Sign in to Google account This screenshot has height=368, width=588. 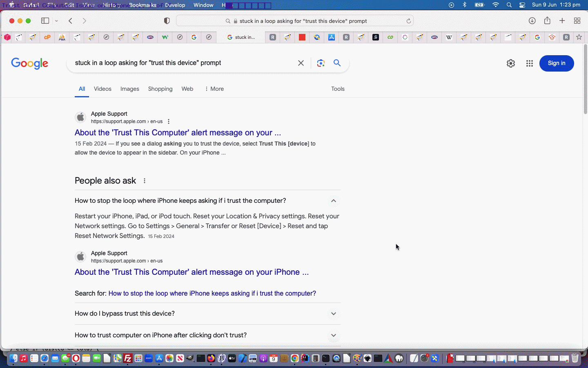[557, 63]
